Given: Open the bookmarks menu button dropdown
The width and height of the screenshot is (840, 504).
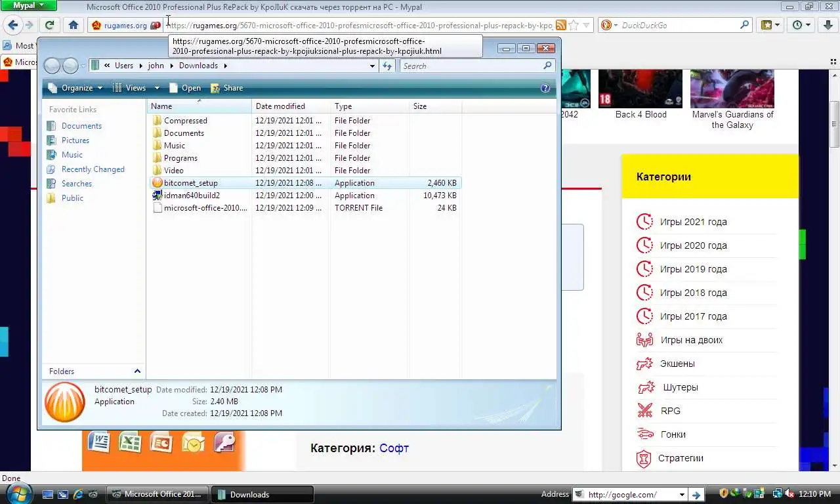Looking at the screenshot, I should coord(770,25).
